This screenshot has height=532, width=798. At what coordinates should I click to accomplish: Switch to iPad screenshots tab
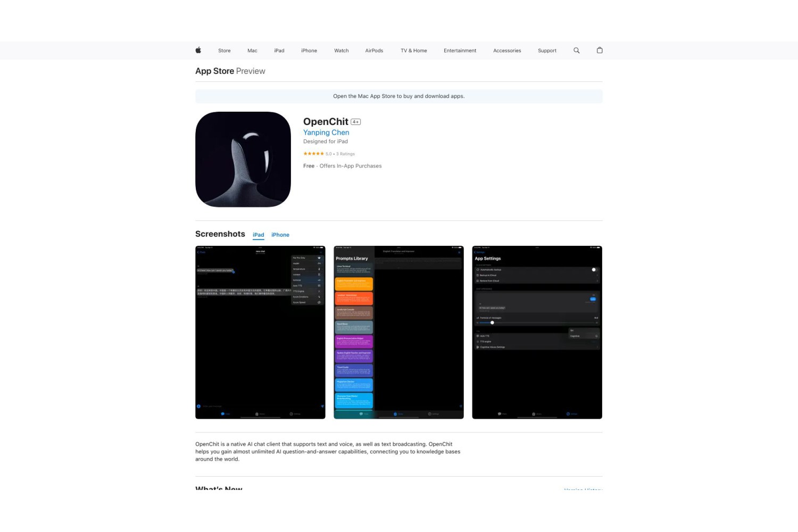259,235
